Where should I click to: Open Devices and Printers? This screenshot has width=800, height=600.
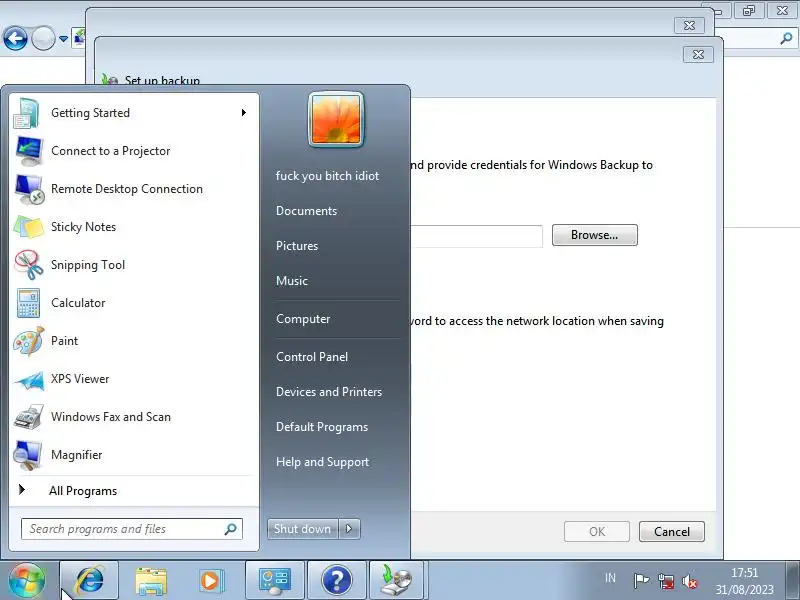[x=329, y=392]
